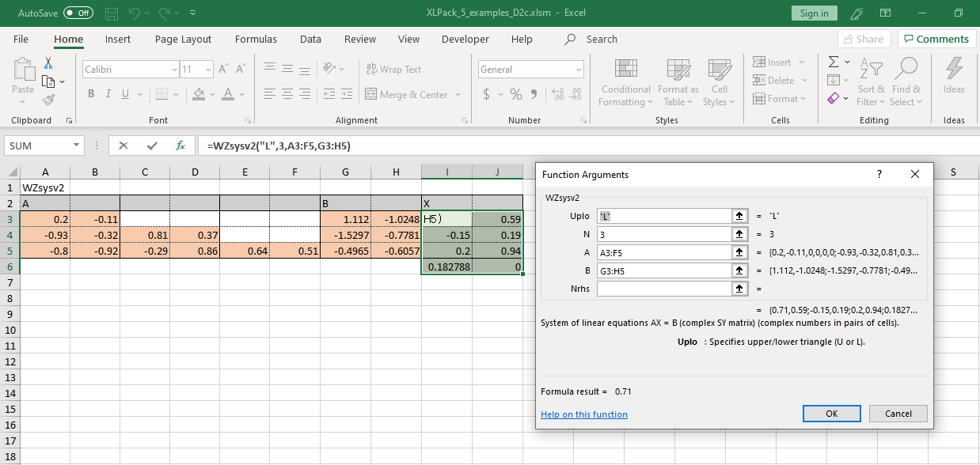The width and height of the screenshot is (980, 465).
Task: Select column header C
Action: click(x=145, y=172)
